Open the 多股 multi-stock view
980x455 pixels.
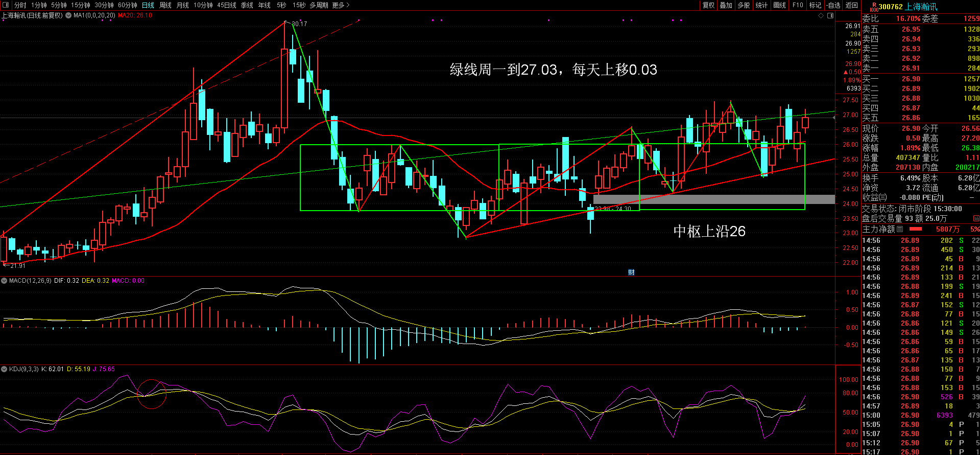point(744,5)
